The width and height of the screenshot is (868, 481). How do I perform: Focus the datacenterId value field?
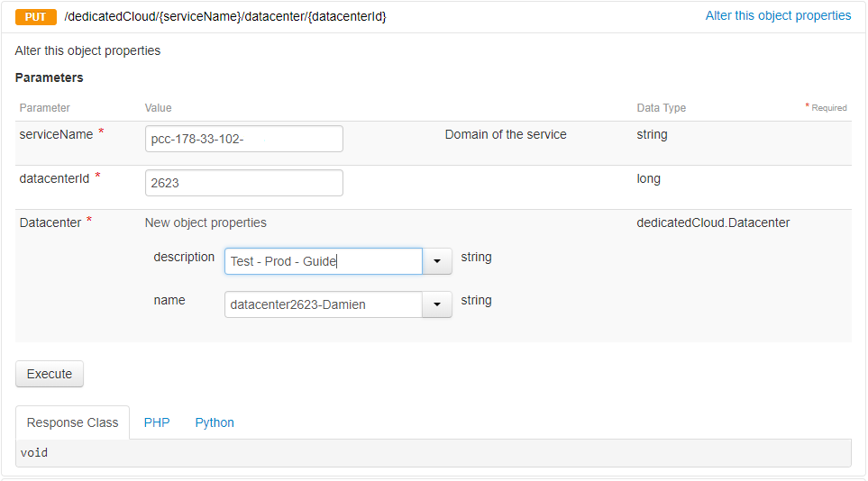click(243, 183)
